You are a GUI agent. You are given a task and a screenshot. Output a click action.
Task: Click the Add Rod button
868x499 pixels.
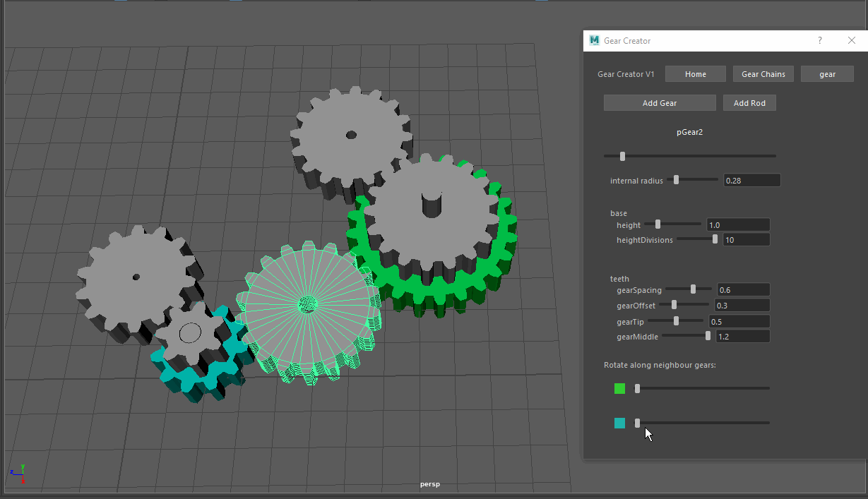coord(749,102)
